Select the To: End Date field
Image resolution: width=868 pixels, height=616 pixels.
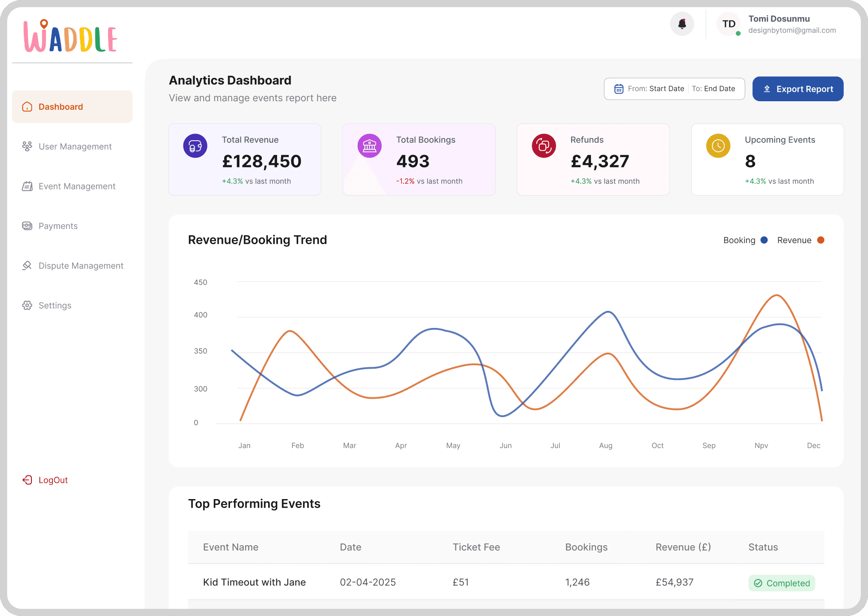(x=713, y=89)
